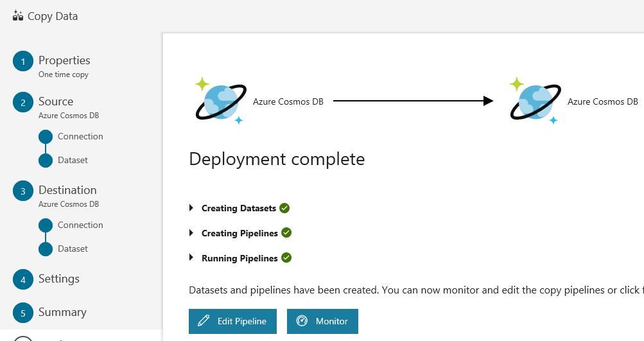Open Connection under Source
The width and height of the screenshot is (644, 341).
pos(80,136)
